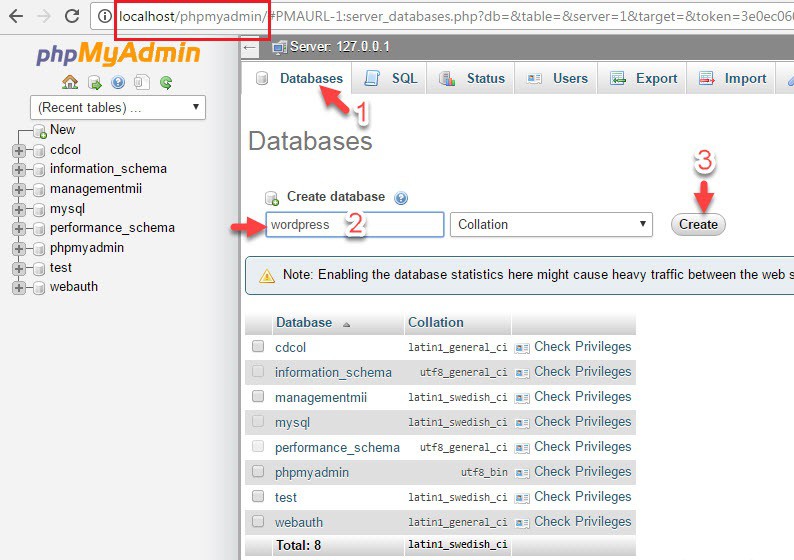Click the site info icon in the address bar
The width and height of the screenshot is (794, 560).
pyautogui.click(x=104, y=16)
